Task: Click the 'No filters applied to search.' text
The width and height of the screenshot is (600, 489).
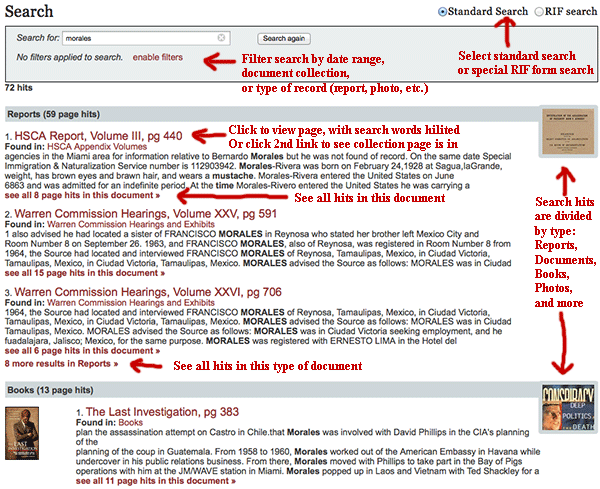Action: click(x=69, y=57)
